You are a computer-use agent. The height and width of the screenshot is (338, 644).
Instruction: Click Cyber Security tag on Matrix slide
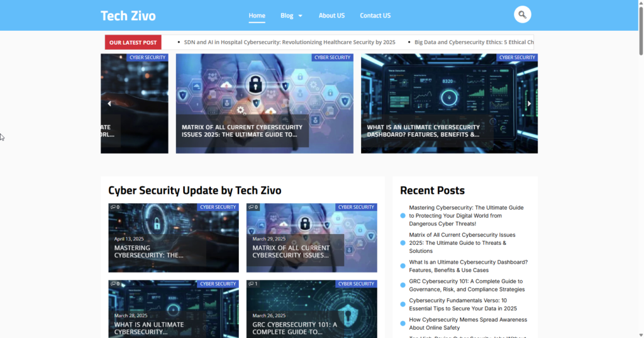click(332, 57)
